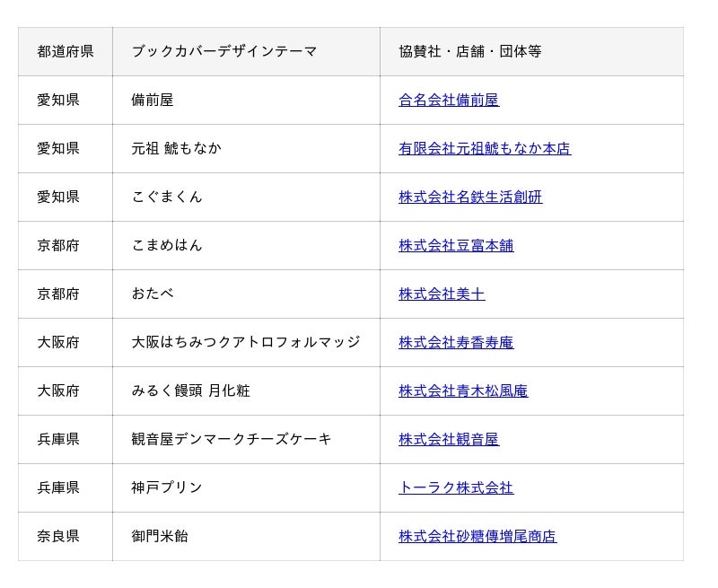Click the ブックカバーデザインテーマ header cell

246,51
